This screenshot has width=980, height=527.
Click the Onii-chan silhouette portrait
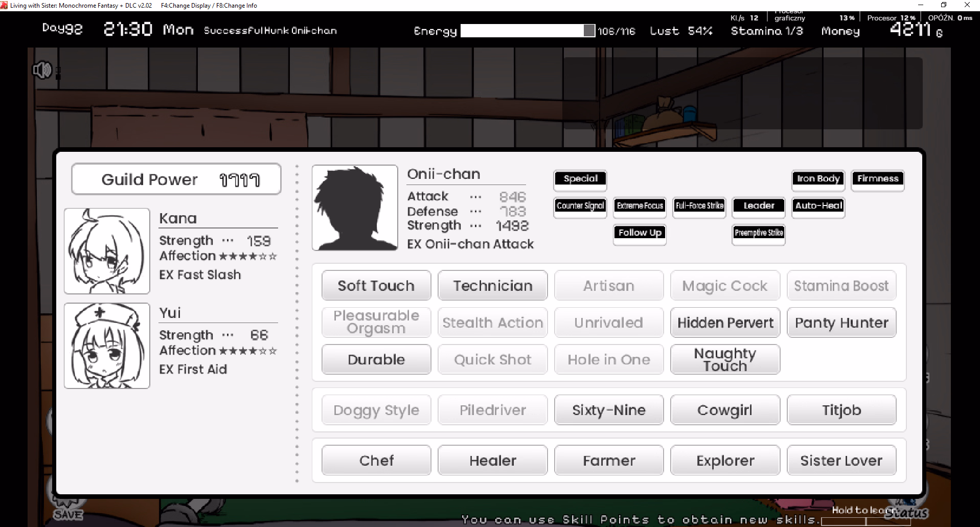click(x=355, y=208)
